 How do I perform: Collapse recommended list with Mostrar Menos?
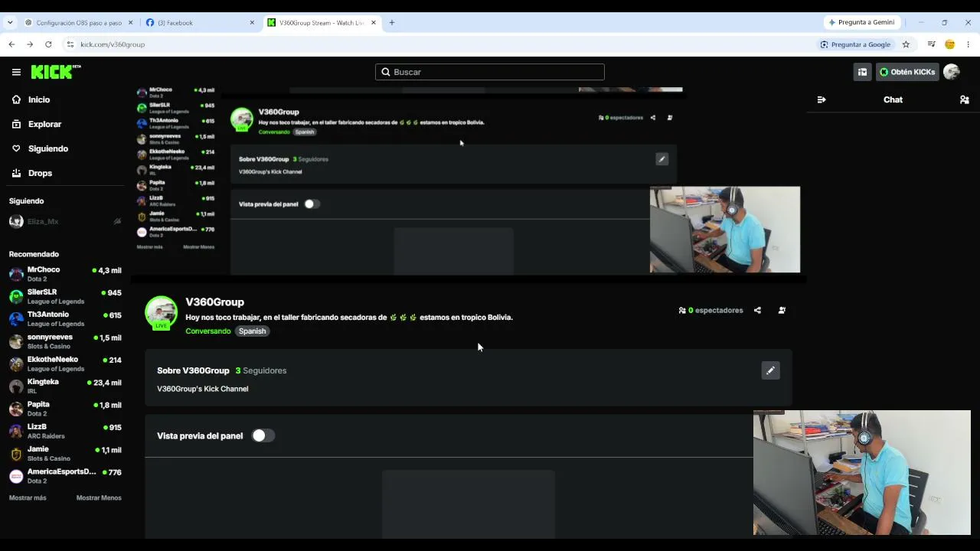(99, 497)
